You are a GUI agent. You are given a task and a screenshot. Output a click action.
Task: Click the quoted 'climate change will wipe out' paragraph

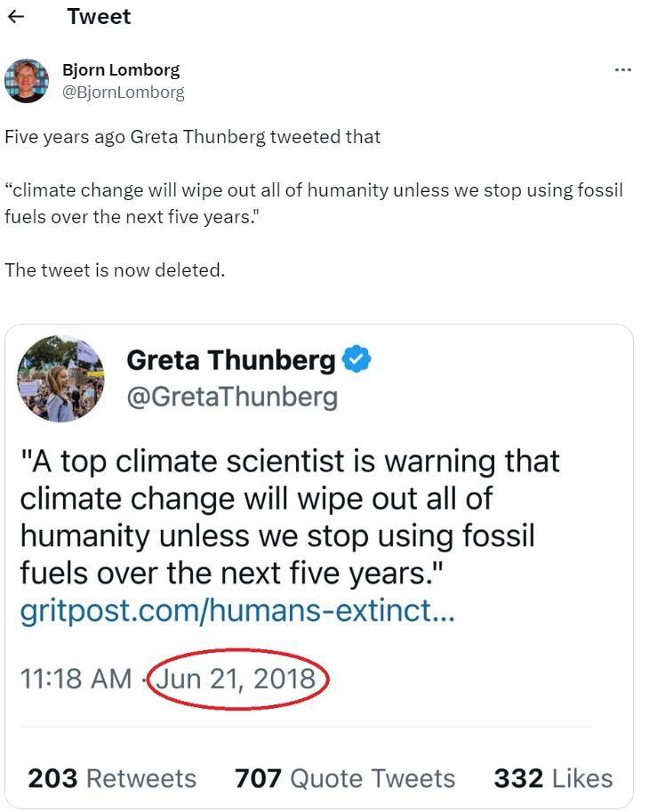(314, 203)
